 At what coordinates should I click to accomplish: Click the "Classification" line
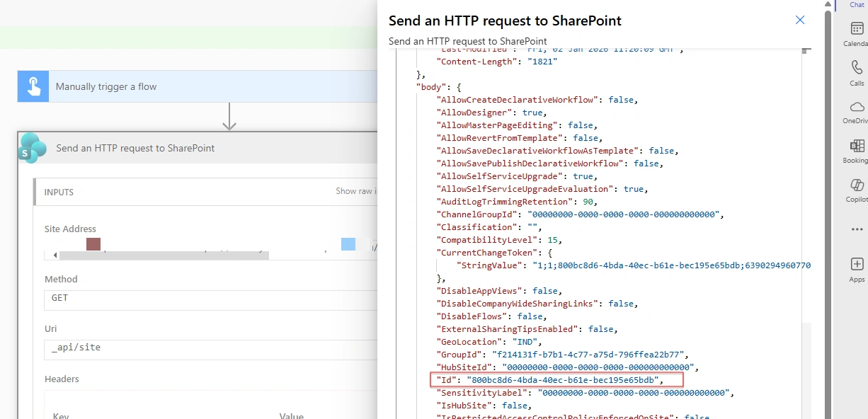490,227
